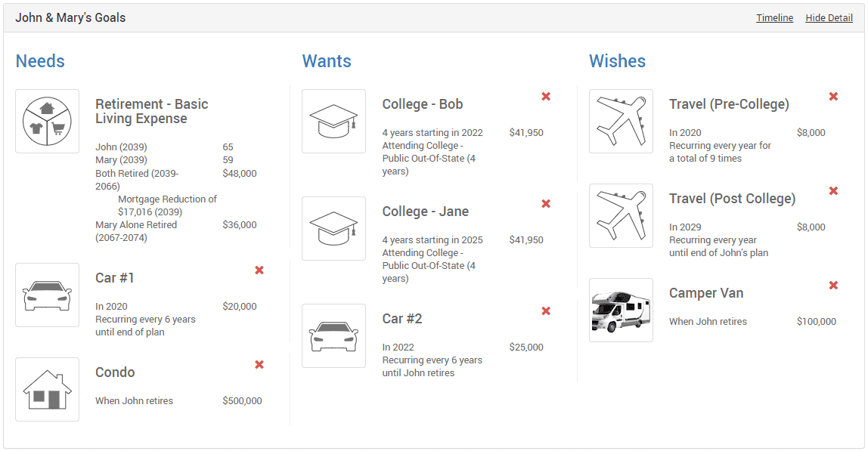Viewport: 868px width, 451px height.
Task: Open the Timeline link
Action: pyautogui.click(x=774, y=17)
